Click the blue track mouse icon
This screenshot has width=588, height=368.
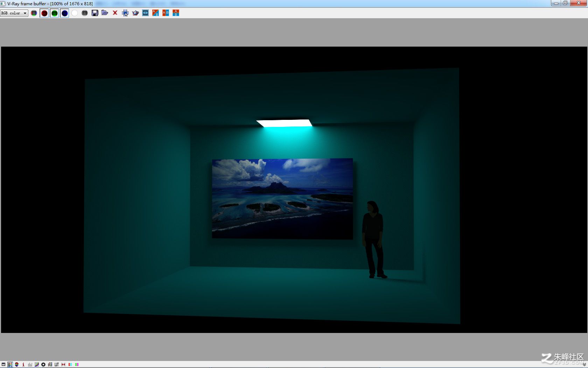click(x=146, y=13)
